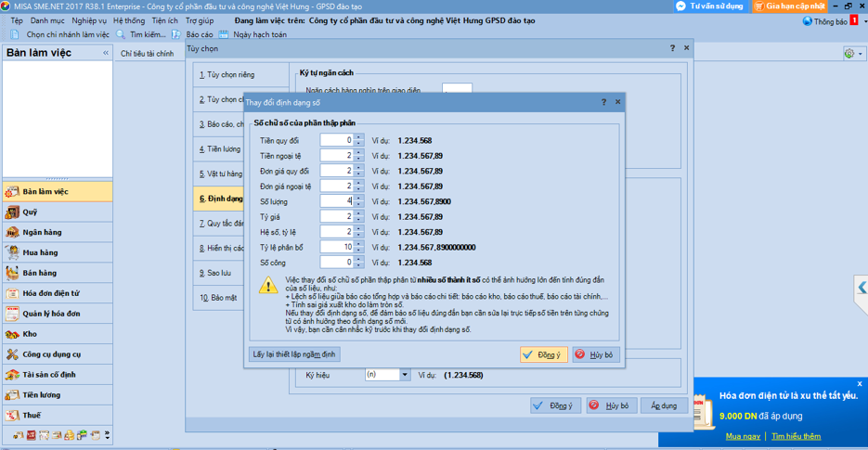Close the Hóa đơn điện tử advertisement
Screen dimensions: 868x450
pyautogui.click(x=860, y=383)
